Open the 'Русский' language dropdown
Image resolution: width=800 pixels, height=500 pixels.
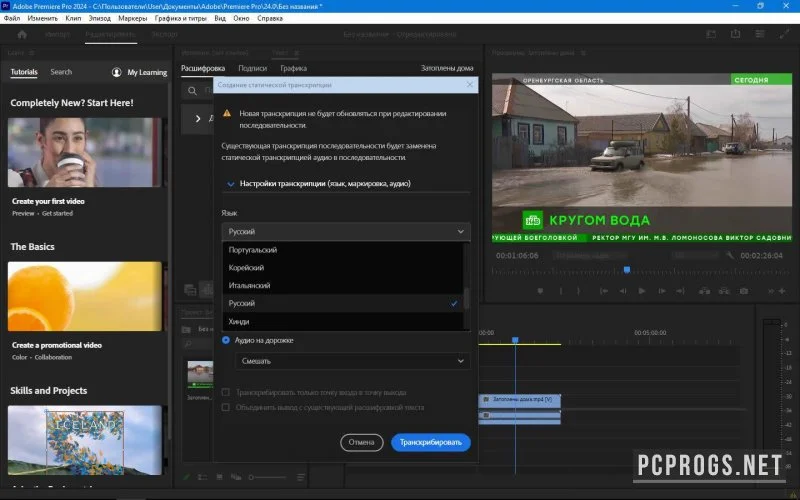coord(346,232)
